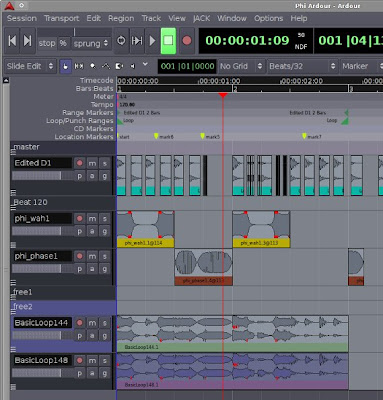Open the Options menu

pos(268,18)
